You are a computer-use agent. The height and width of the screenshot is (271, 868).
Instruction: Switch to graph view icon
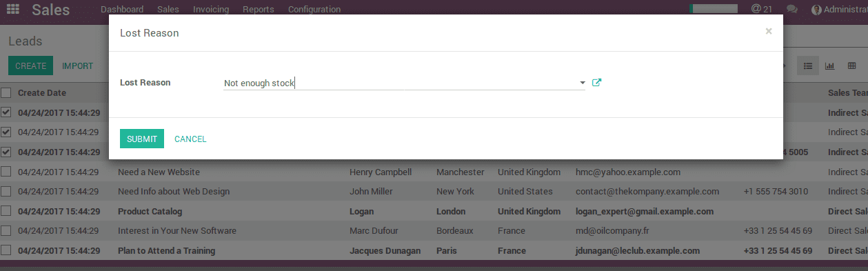830,66
